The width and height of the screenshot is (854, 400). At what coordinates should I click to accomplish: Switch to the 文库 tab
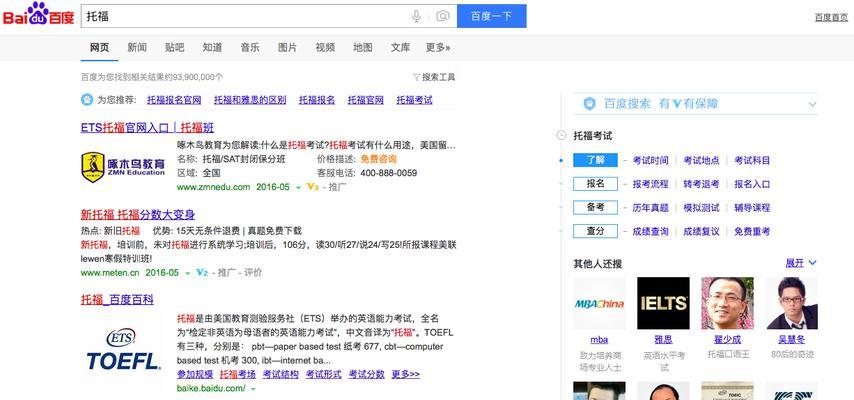[x=400, y=48]
